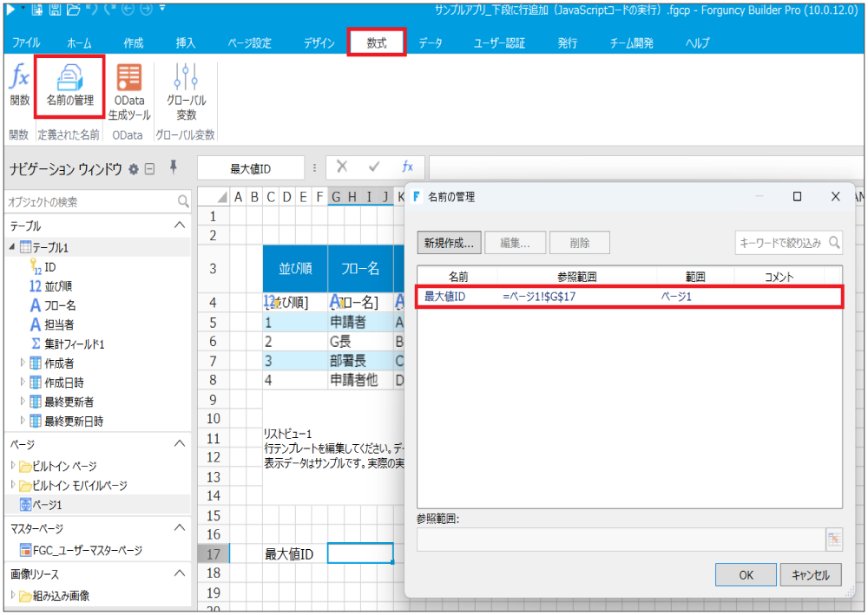This screenshot has width=868, height=615.
Task: Click the range selector icon beside 参照範囲 field
Action: (834, 539)
